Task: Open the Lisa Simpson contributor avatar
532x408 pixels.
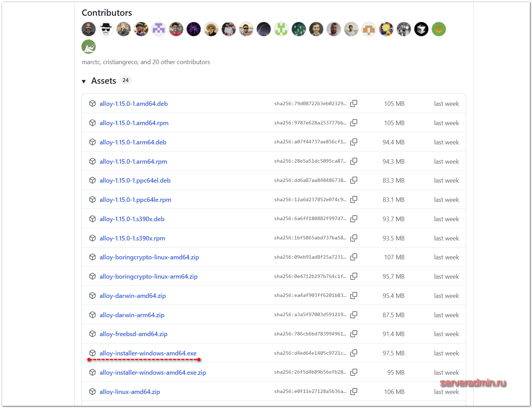Action: point(386,29)
